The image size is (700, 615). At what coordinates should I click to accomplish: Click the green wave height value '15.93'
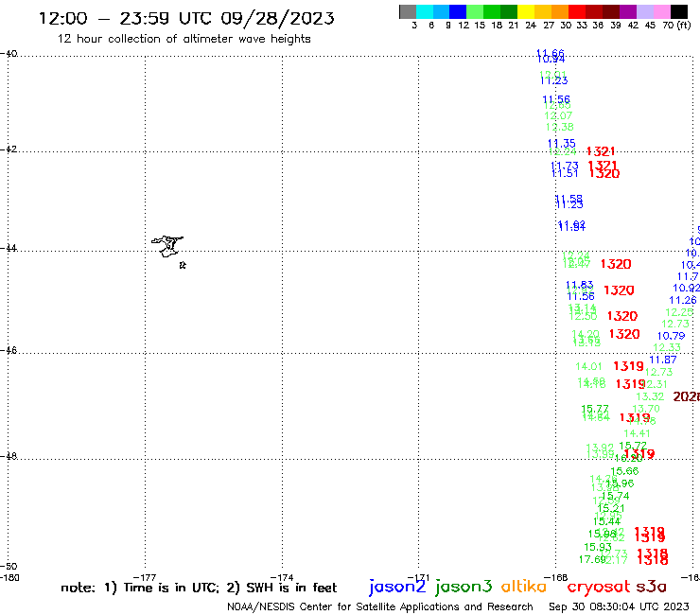(x=598, y=547)
